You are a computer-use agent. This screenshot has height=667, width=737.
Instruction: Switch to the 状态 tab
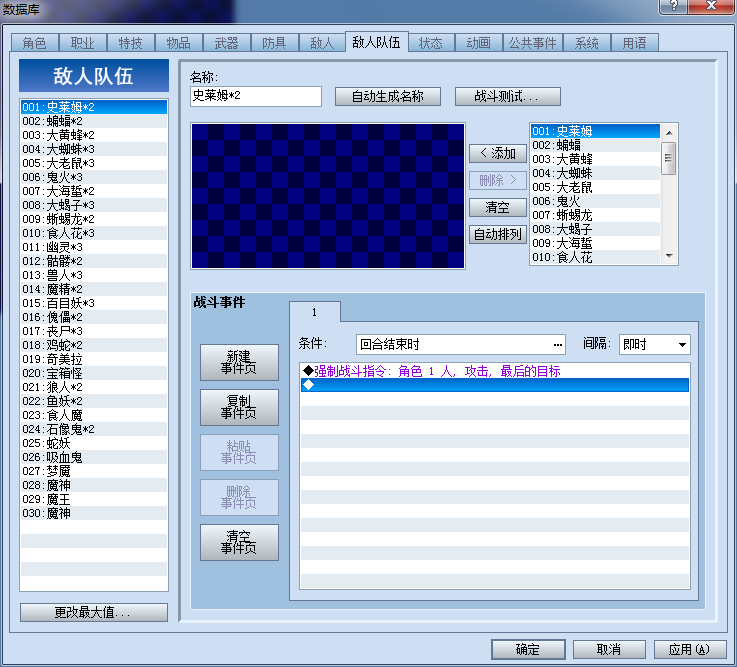[x=431, y=43]
